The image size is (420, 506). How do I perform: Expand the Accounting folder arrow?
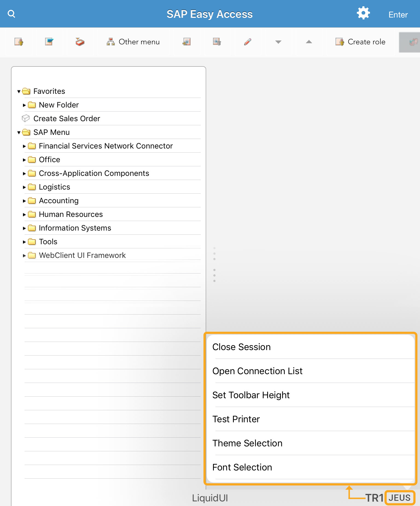pyautogui.click(x=24, y=201)
